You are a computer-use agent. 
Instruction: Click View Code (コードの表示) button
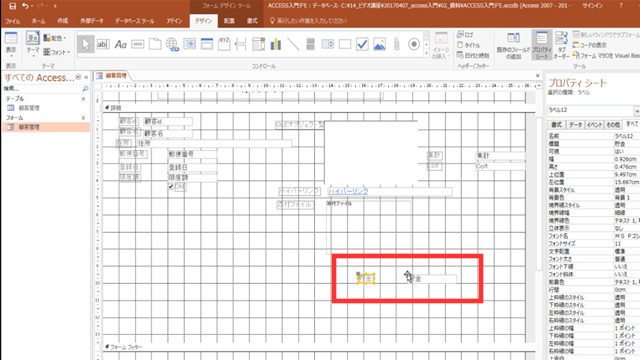click(x=590, y=45)
